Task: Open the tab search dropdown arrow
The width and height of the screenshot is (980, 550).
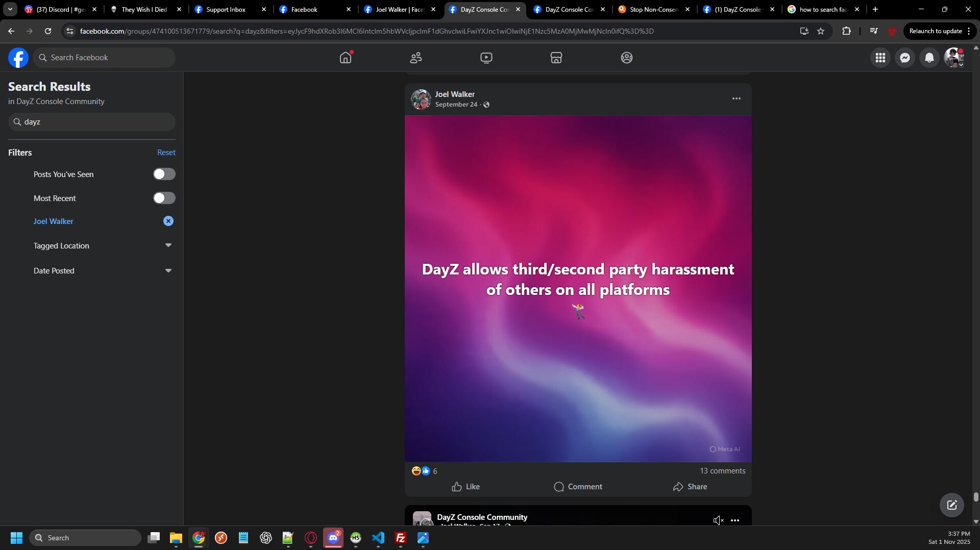Action: [x=10, y=10]
